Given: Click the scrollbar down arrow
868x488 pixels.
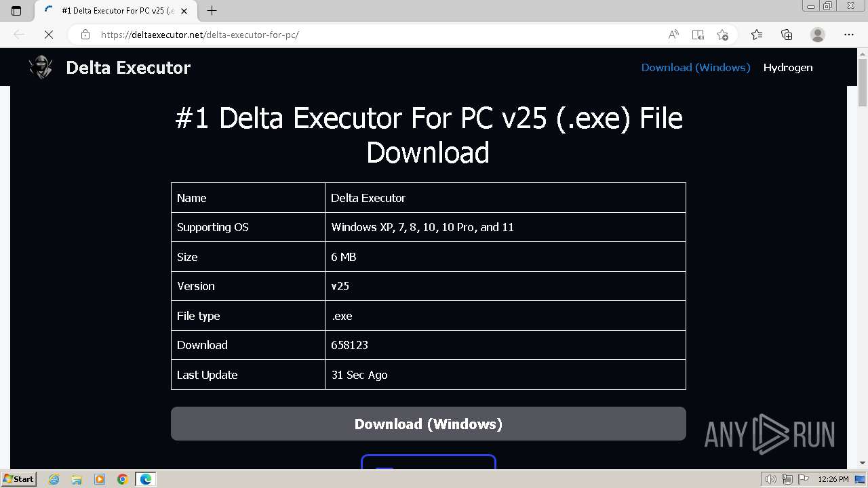Looking at the screenshot, I should 863,463.
